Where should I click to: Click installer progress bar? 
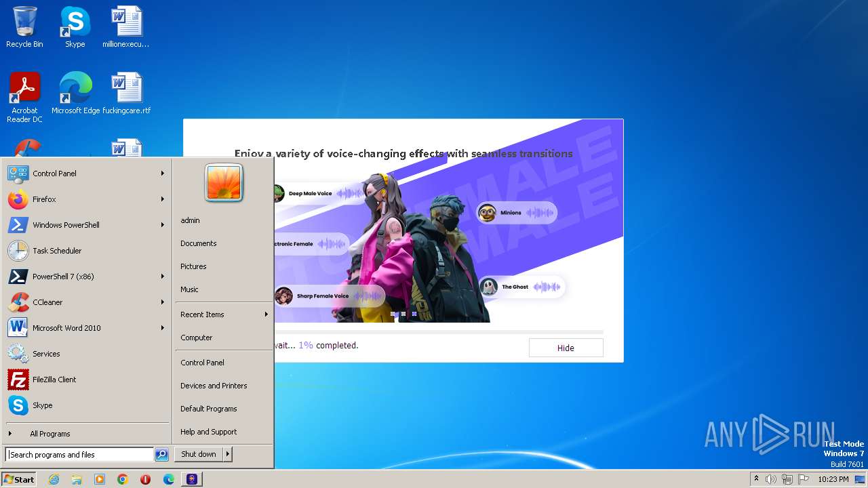pos(438,332)
